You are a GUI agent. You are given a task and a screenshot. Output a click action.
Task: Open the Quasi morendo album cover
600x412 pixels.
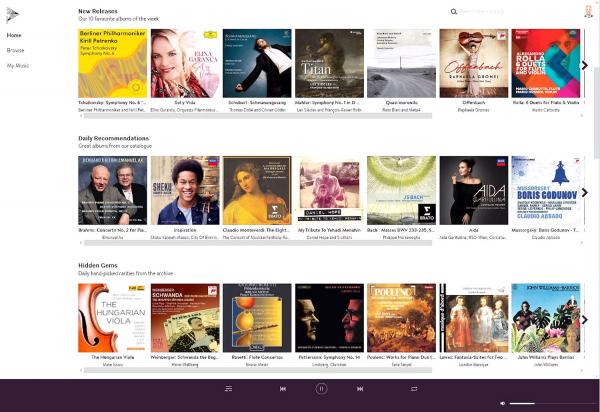click(401, 63)
